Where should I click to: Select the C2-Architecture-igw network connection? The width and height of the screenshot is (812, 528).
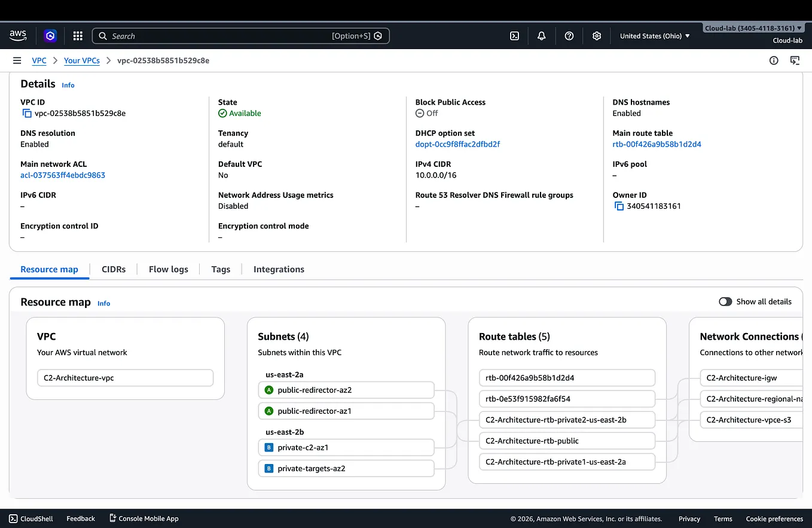(751, 378)
